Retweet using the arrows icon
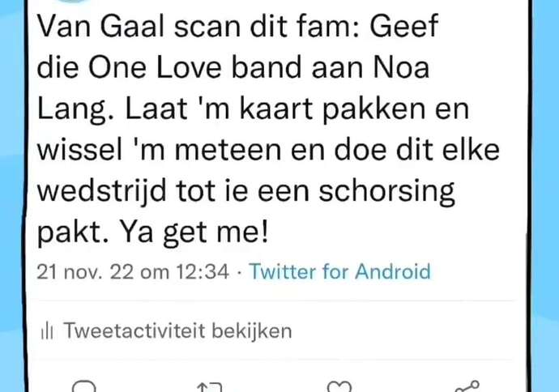The width and height of the screenshot is (559, 392). (210, 387)
